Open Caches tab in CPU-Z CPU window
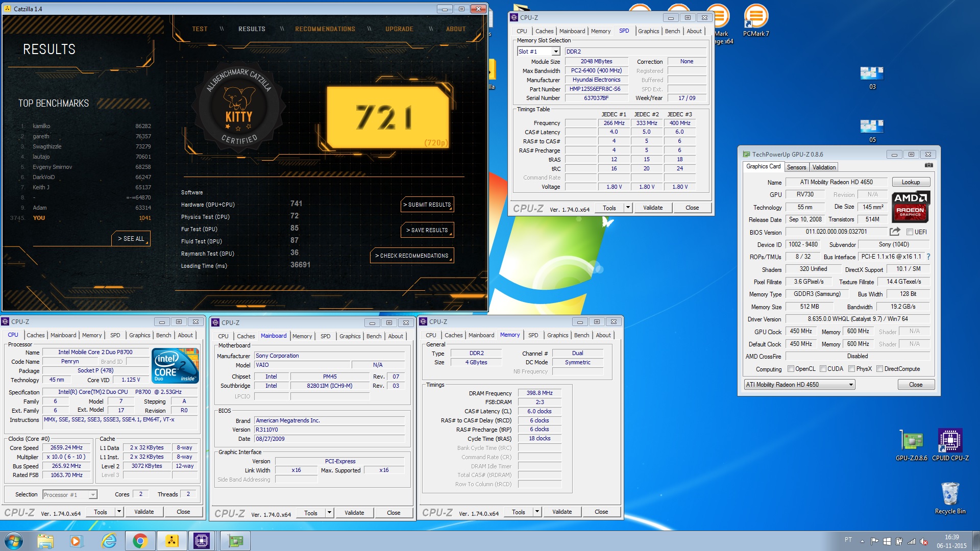 [x=35, y=335]
